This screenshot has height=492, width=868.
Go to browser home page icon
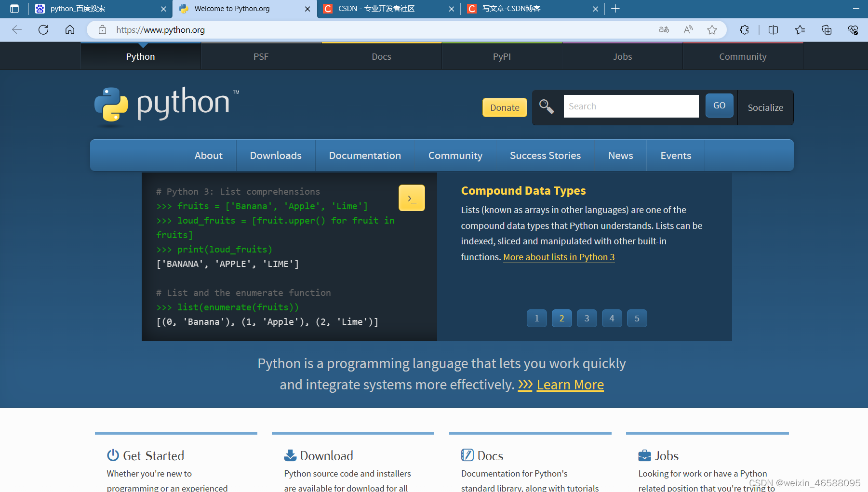click(70, 30)
